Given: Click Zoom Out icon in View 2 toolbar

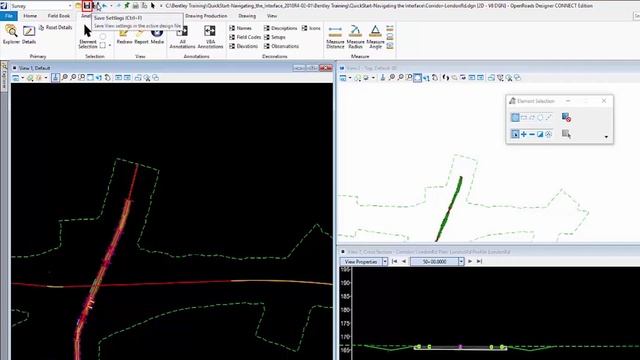Looking at the screenshot, I should tap(400, 78).
